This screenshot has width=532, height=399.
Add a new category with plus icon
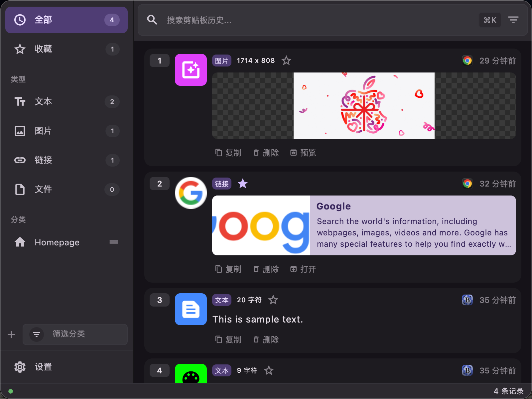[x=11, y=334]
